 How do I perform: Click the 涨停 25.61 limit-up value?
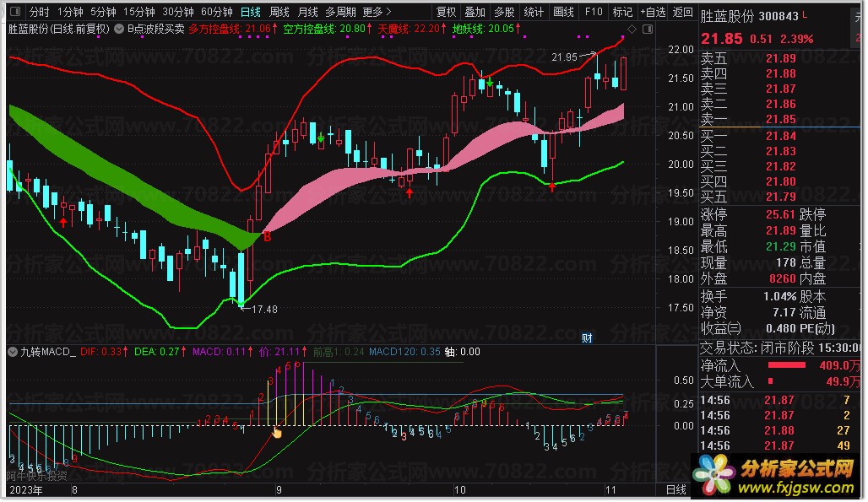780,214
